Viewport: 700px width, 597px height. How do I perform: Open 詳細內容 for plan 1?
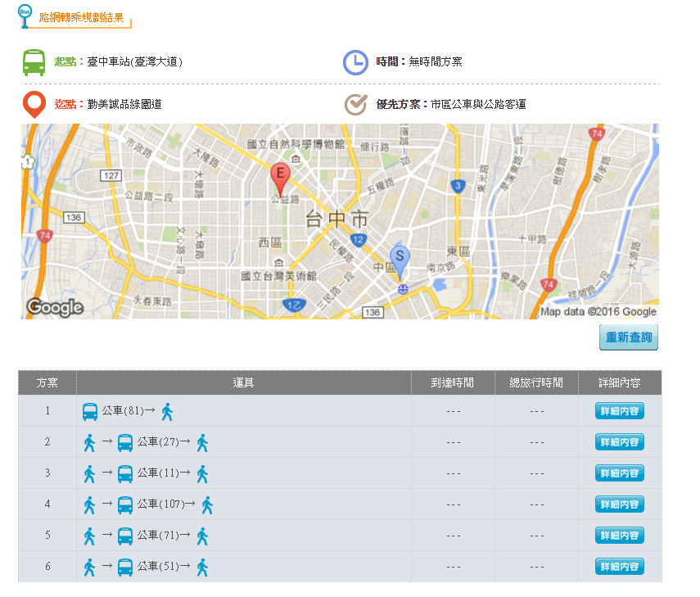619,411
